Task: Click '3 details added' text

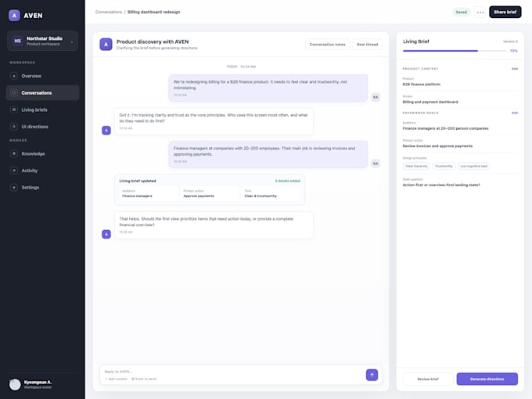Action: click(x=287, y=182)
